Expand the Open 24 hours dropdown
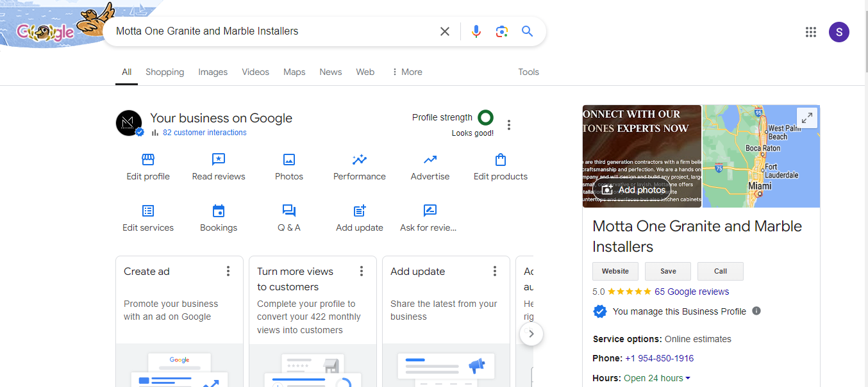This screenshot has height=387, width=868. pyautogui.click(x=688, y=378)
